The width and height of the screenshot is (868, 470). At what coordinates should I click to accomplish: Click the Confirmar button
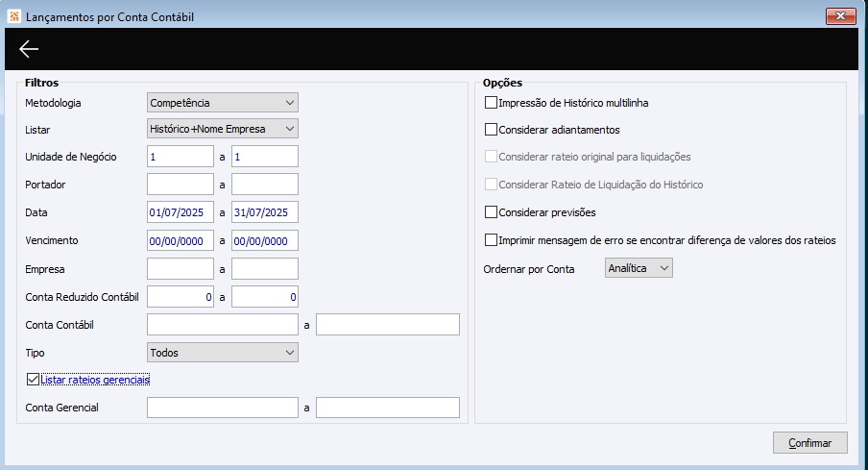809,443
